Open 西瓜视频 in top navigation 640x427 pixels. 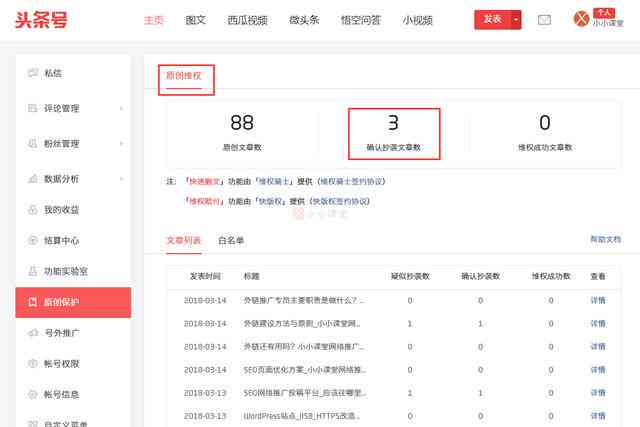pos(247,20)
